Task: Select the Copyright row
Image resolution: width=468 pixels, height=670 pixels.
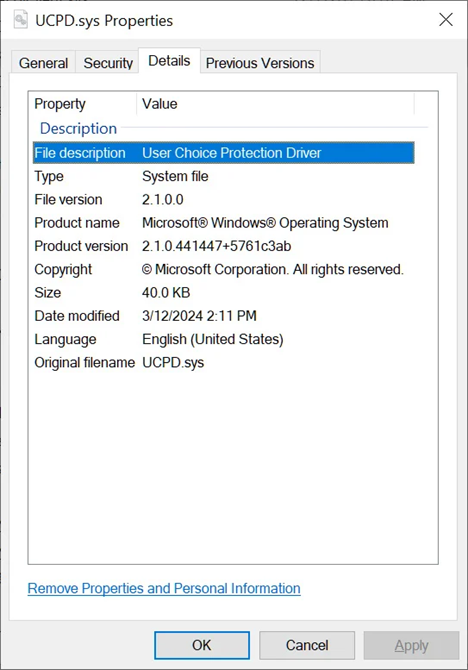Action: tap(224, 269)
